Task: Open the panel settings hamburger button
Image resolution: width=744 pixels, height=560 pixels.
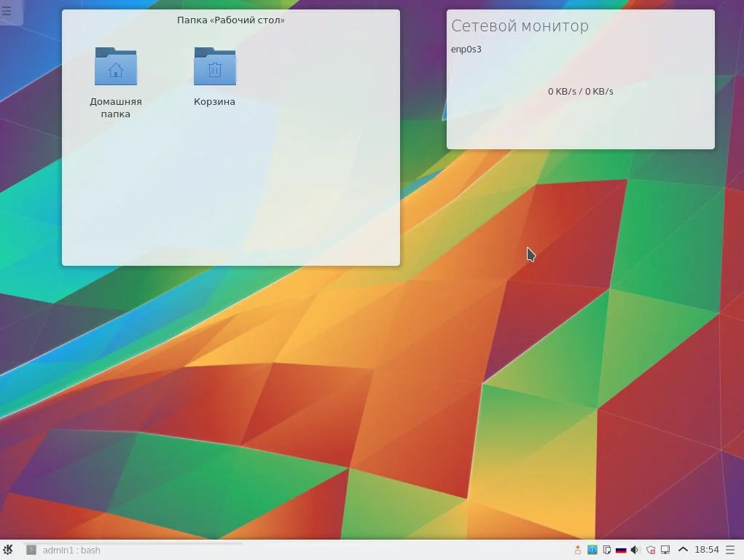Action: point(730,550)
